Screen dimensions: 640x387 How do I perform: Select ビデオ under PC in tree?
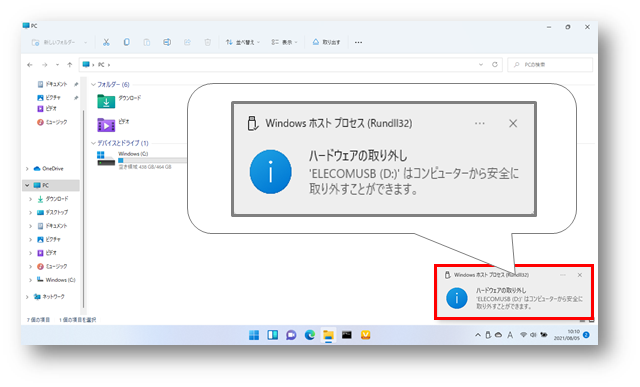47,253
